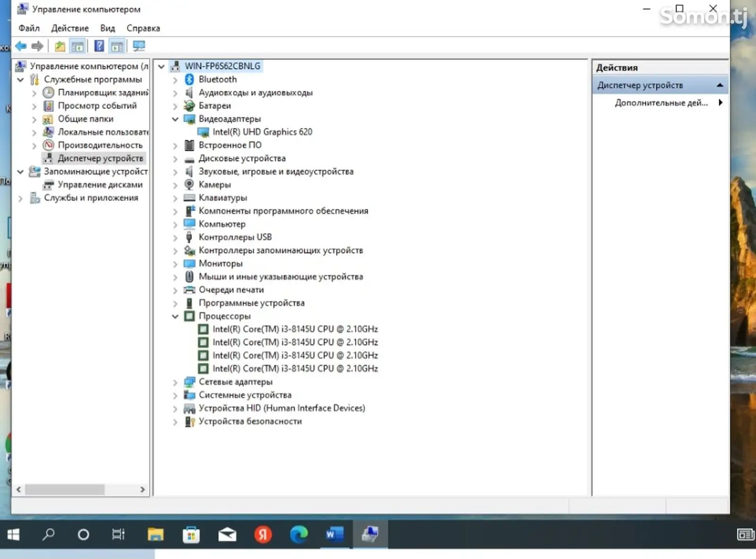
Task: Collapse the Диспетчер устройств actions section arrow
Action: [720, 86]
